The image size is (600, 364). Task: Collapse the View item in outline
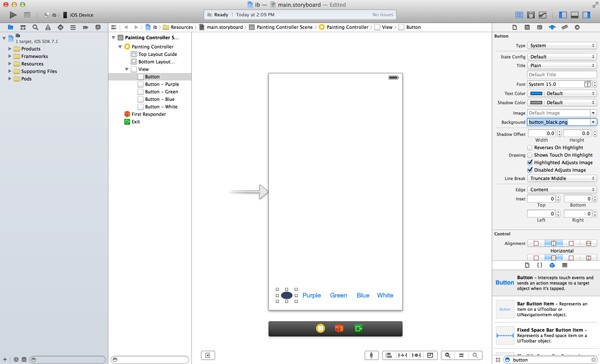tap(127, 69)
